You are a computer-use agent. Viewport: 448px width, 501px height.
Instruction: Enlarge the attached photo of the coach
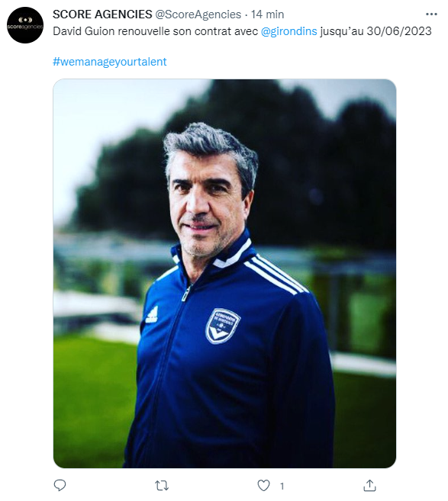click(x=224, y=274)
